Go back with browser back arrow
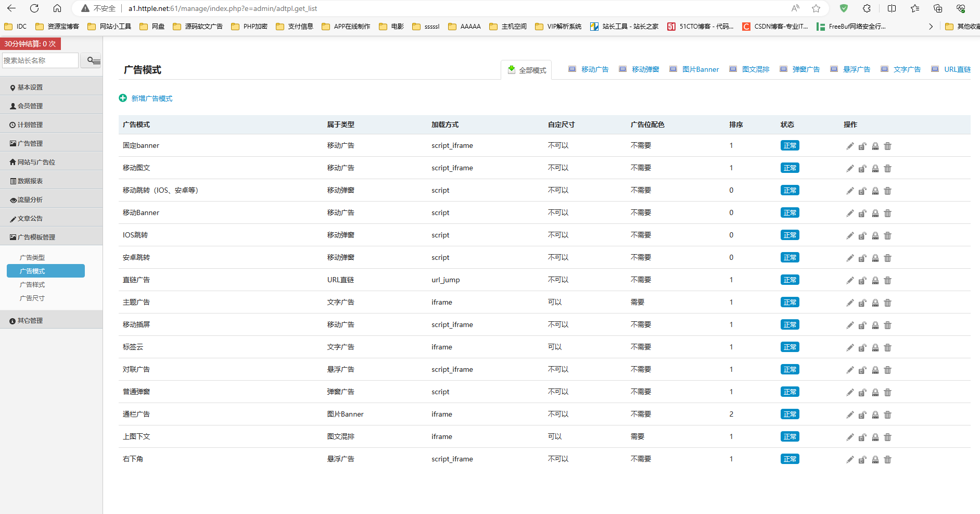Viewport: 980px width, 514px height. [x=11, y=8]
